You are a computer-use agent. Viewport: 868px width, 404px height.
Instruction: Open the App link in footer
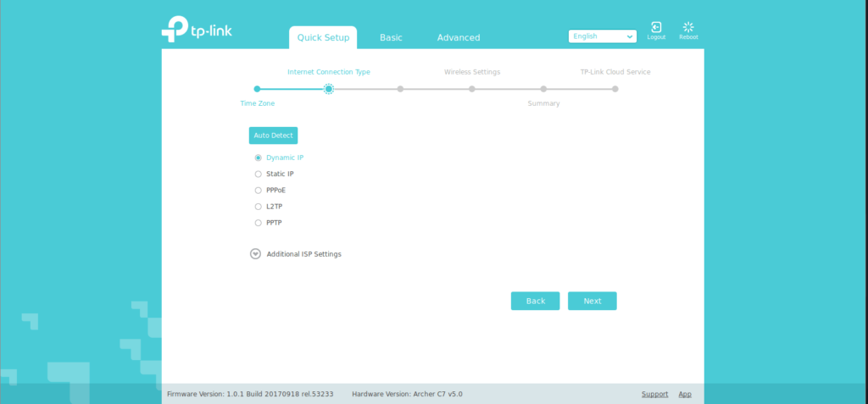(685, 394)
